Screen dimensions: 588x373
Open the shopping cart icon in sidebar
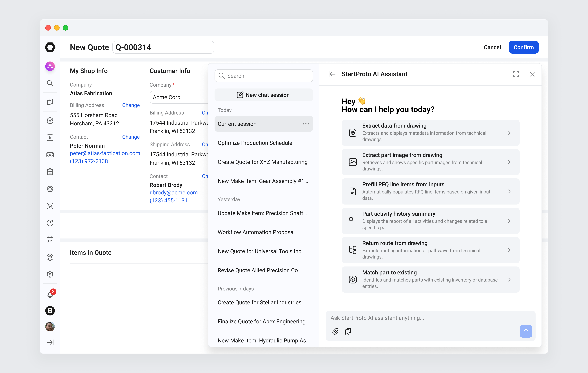[50, 206]
